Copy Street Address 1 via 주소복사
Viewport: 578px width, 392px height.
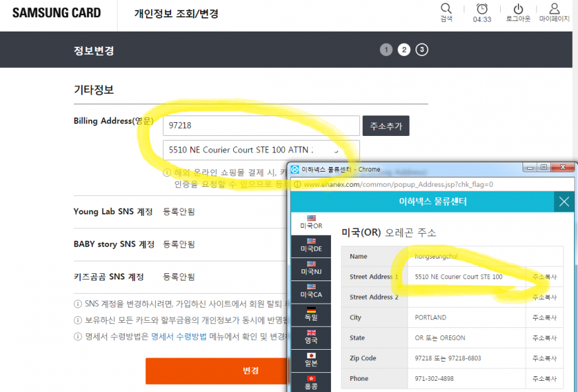tap(544, 277)
